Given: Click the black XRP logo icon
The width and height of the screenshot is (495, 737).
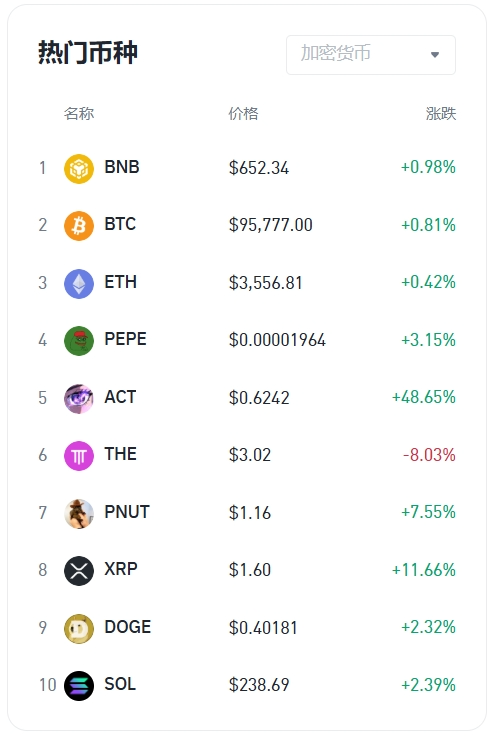Looking at the screenshot, I should tap(79, 571).
